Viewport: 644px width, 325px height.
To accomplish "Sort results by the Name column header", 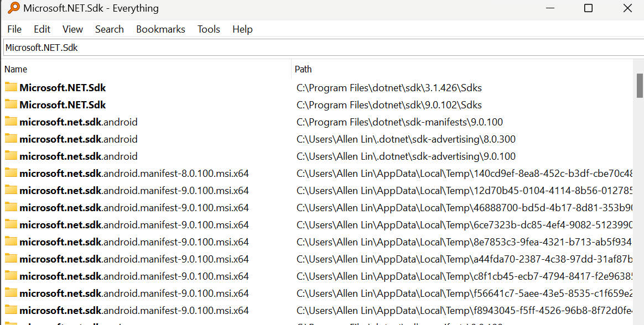I will click(x=147, y=69).
